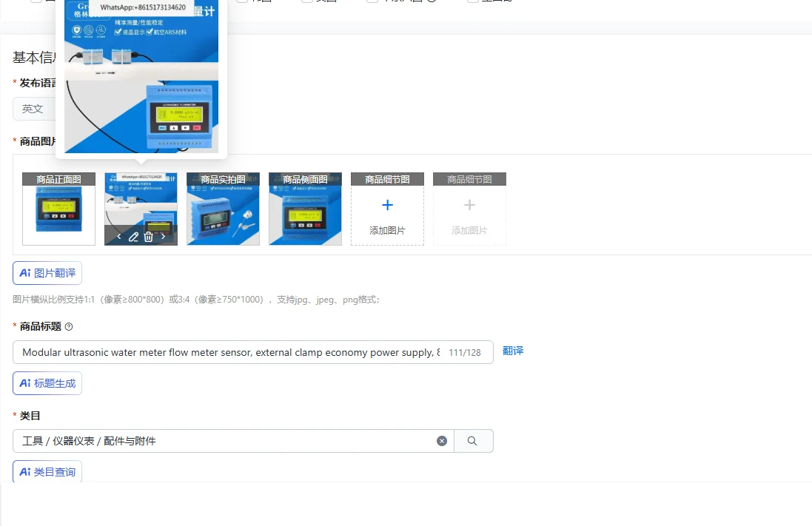Select 商品侧面图 thumbnail
Screen dimensions: 812x526
pos(306,209)
